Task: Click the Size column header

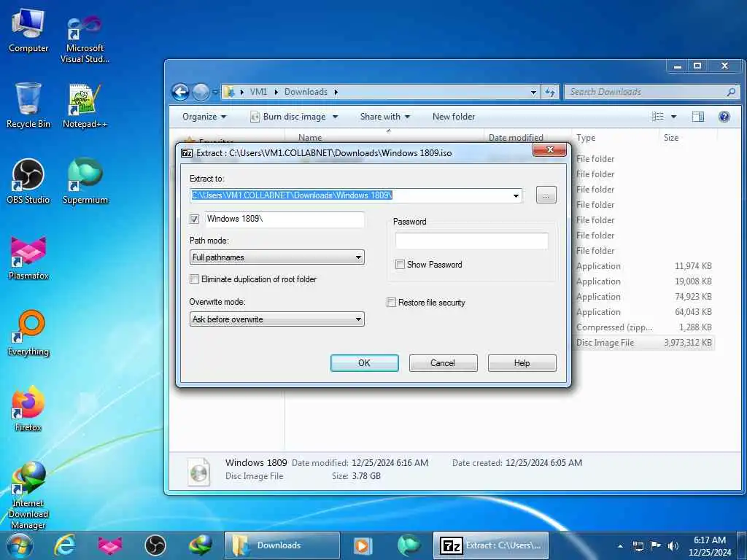Action: tap(688, 138)
